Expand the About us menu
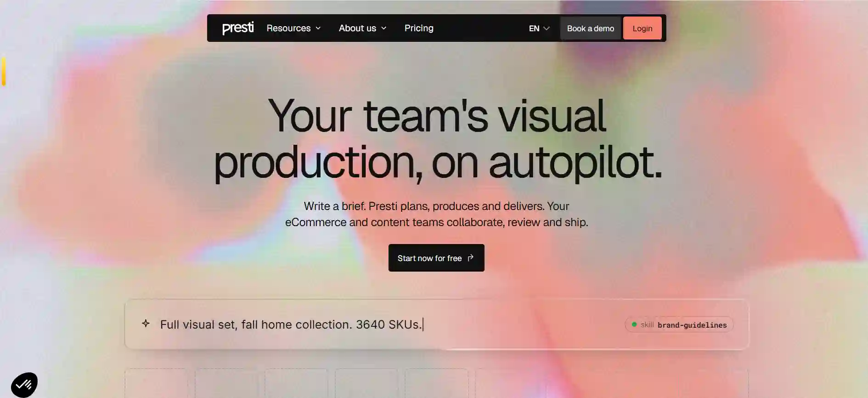Screen dimensions: 868x398 pos(362,28)
